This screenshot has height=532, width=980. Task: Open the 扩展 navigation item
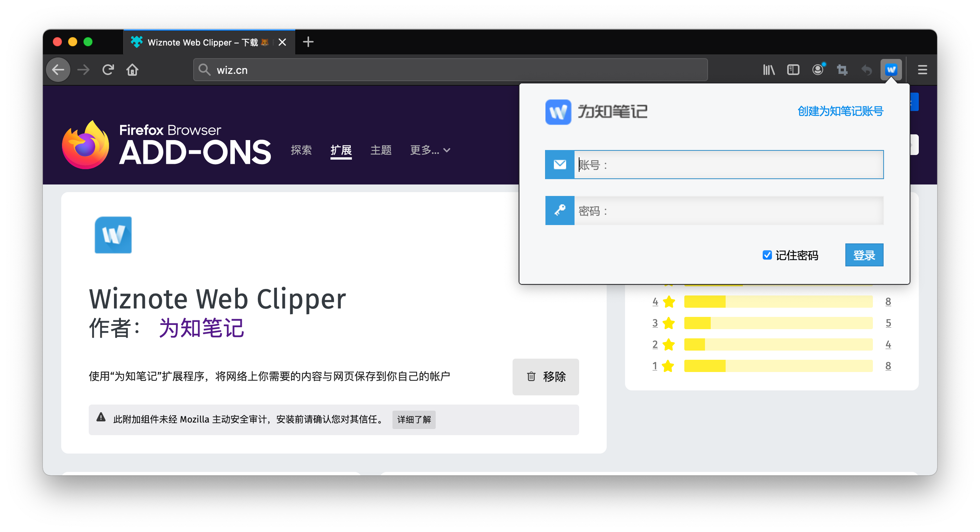(x=341, y=150)
